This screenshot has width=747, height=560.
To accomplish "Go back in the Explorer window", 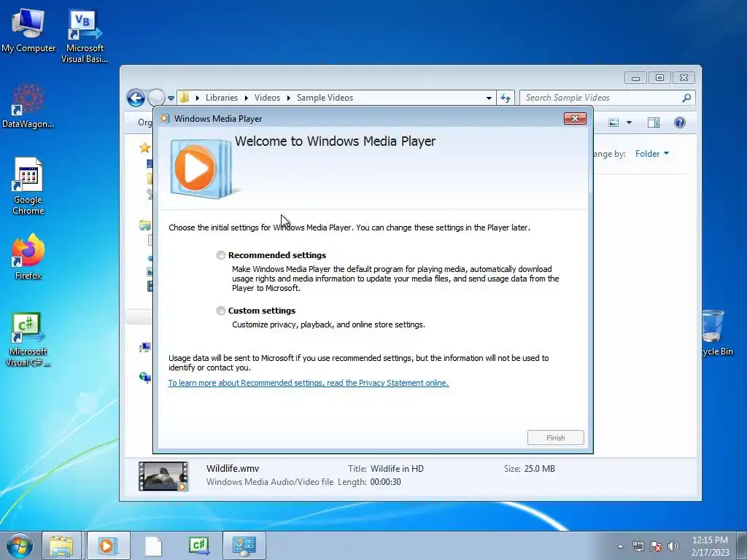I will click(136, 98).
